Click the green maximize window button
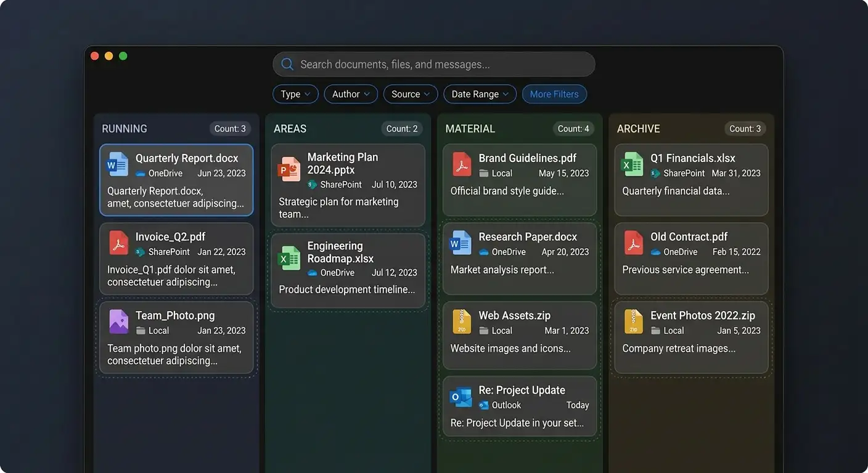The height and width of the screenshot is (473, 868). click(x=123, y=56)
